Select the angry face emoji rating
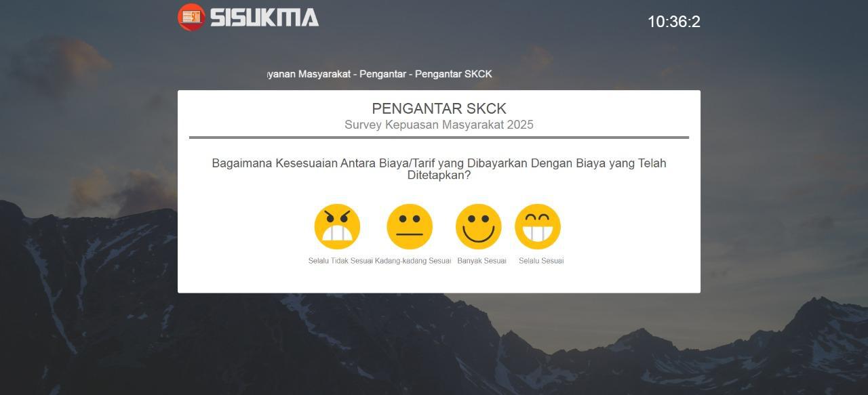868x395 pixels. tap(337, 226)
